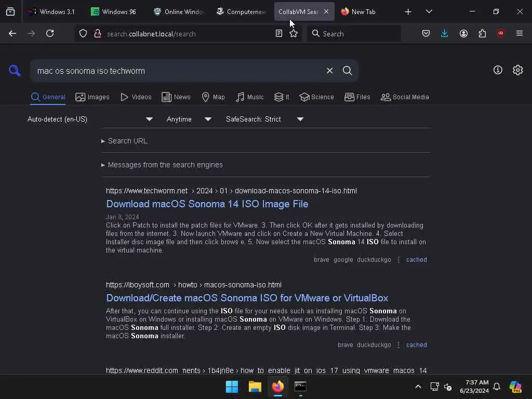The image size is (532, 399).
Task: Open File Explorer from taskbar
Action: click(x=255, y=387)
